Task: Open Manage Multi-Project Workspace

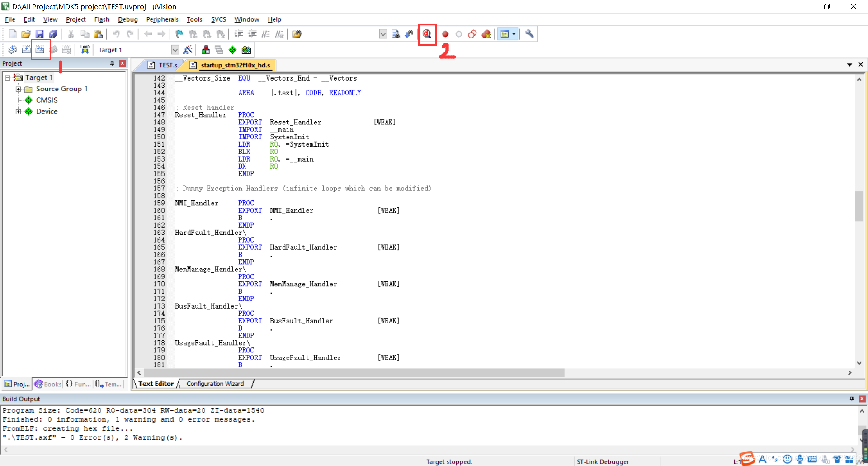Action: [219, 50]
